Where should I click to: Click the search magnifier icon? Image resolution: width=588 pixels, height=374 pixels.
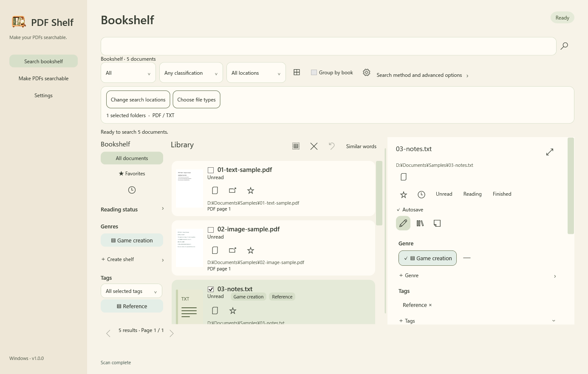(x=564, y=46)
